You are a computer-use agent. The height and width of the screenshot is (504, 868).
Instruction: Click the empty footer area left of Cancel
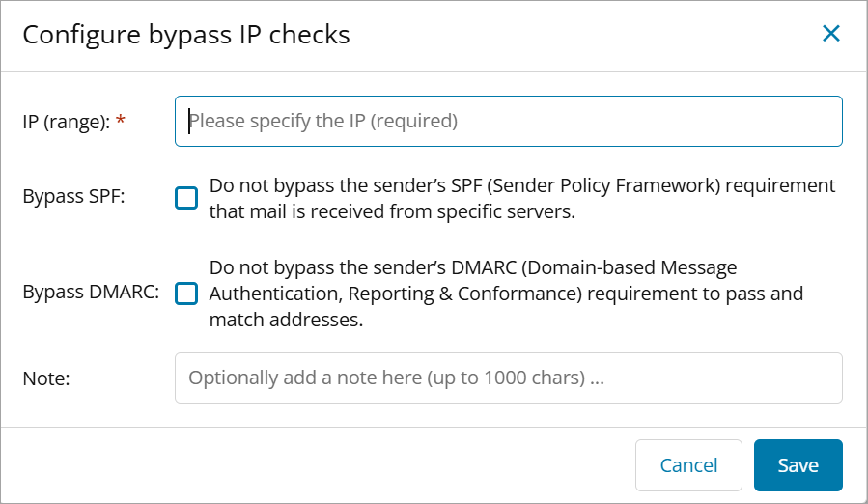click(x=319, y=465)
